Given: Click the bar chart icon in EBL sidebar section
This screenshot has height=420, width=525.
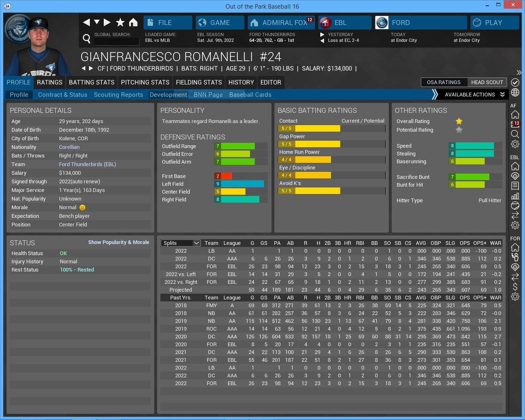Looking at the screenshot, I should [x=515, y=196].
